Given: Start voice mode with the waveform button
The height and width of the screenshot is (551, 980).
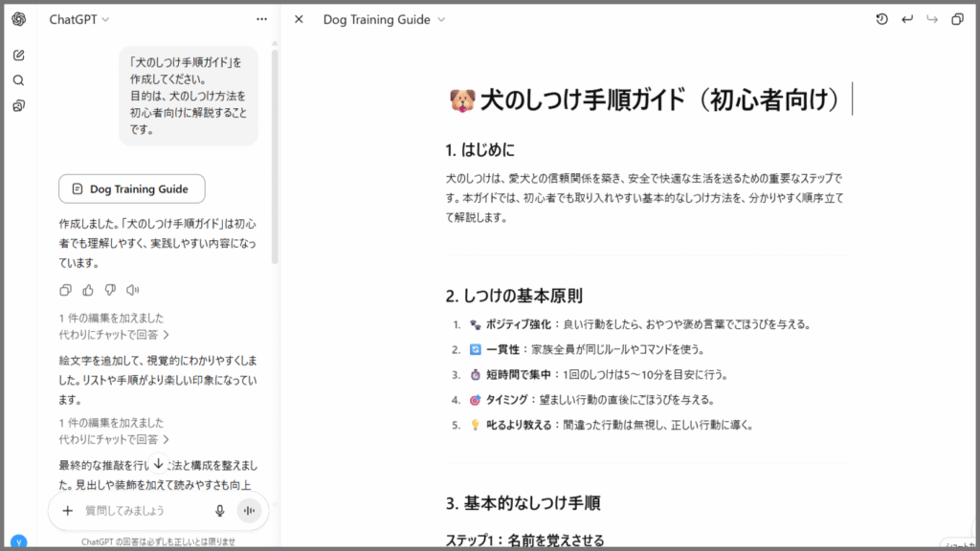Looking at the screenshot, I should (x=250, y=511).
